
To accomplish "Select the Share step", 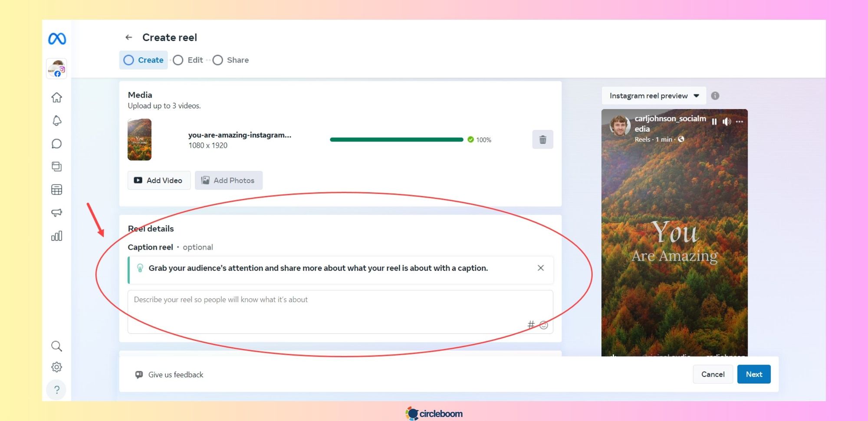I will tap(231, 60).
